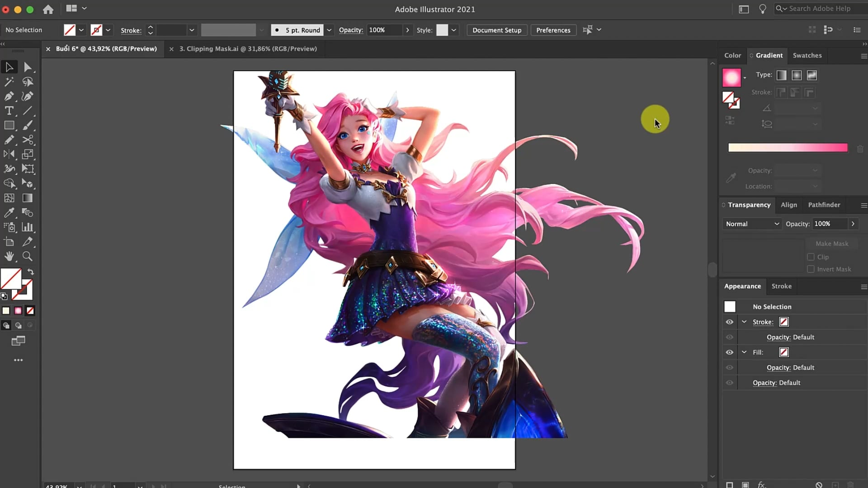Select the Paintbrush tool
Screen dimensions: 868x488
tap(28, 125)
